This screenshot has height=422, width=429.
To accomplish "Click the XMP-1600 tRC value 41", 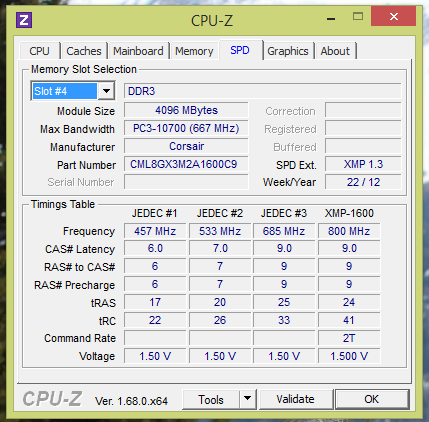I will (349, 320).
